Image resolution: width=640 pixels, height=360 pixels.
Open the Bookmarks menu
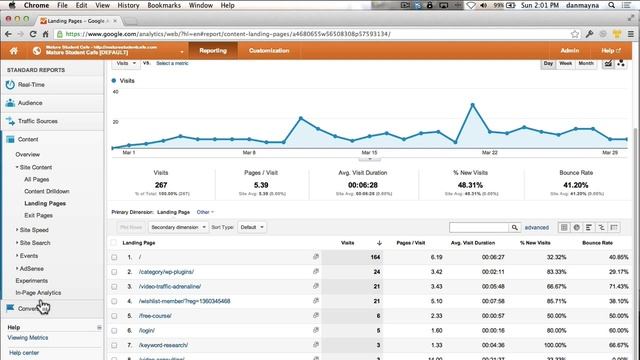coord(164,5)
